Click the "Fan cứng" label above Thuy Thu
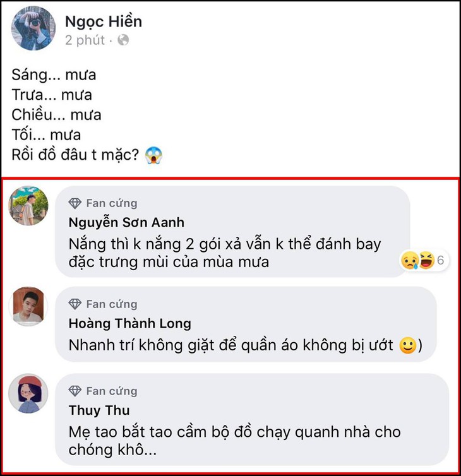The height and width of the screenshot is (476, 461). pos(111,391)
